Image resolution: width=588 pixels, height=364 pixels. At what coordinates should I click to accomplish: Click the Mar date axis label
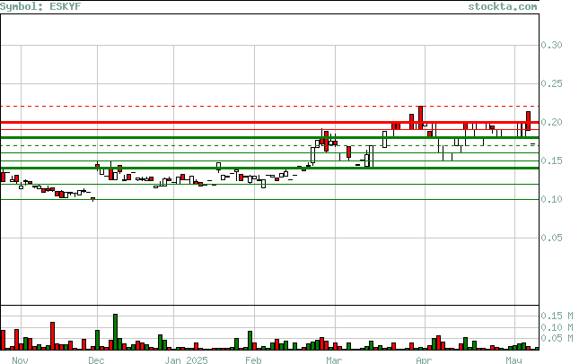334,360
